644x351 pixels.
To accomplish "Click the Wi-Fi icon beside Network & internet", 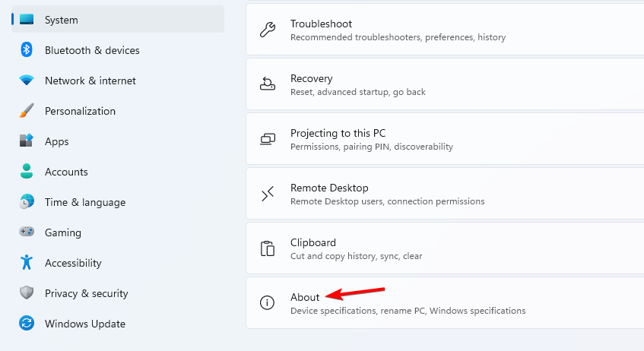I will (27, 80).
